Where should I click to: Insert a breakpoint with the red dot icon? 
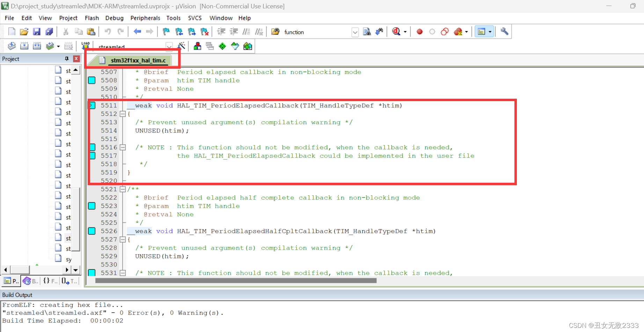pos(419,32)
